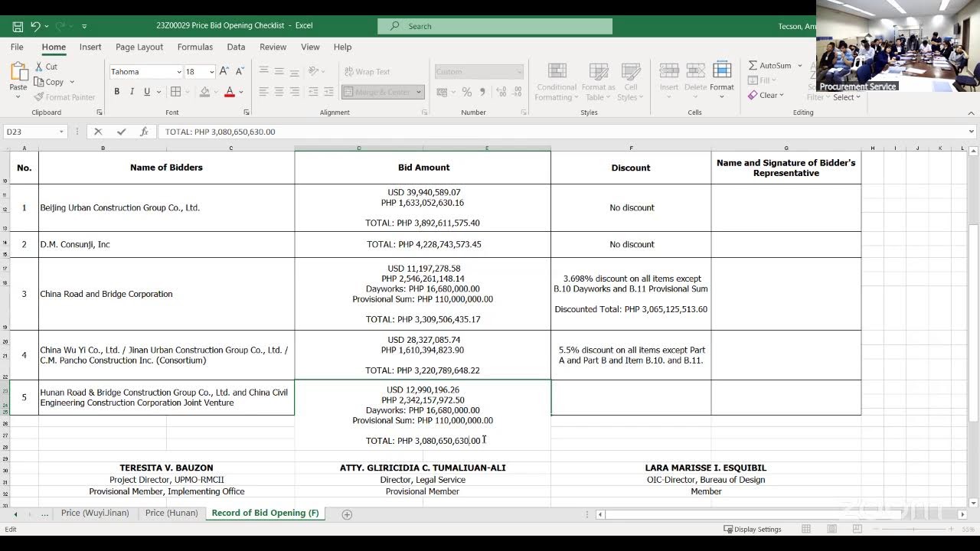Open the Name Box dropdown

(61, 132)
